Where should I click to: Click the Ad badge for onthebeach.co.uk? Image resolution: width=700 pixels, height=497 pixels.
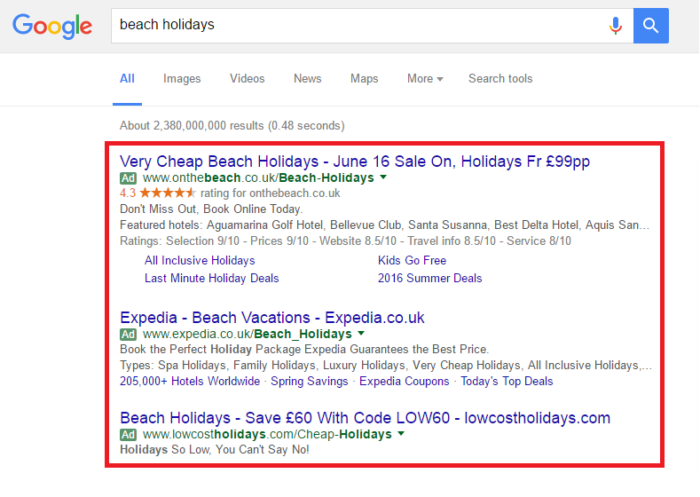click(128, 178)
